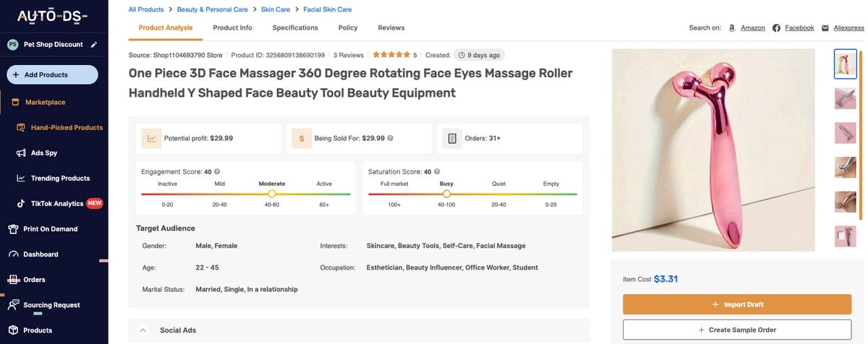Image resolution: width=868 pixels, height=344 pixels.
Task: Click the NEW badge on TikTok Analytics
Action: pyautogui.click(x=95, y=204)
